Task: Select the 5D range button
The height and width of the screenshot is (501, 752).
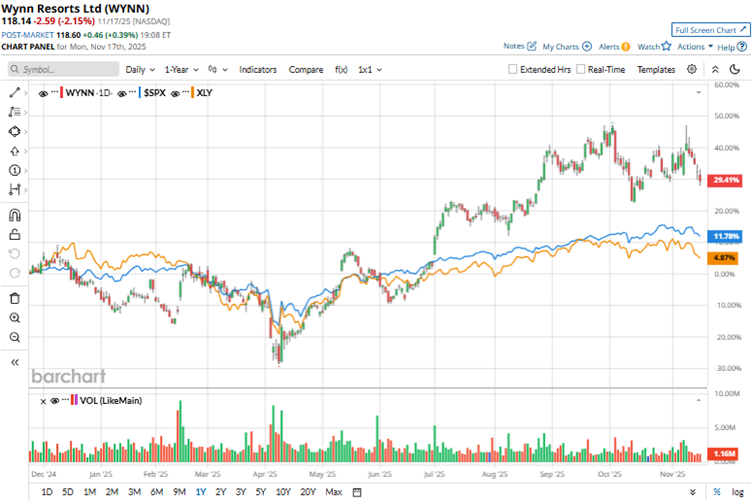Action: [68, 492]
